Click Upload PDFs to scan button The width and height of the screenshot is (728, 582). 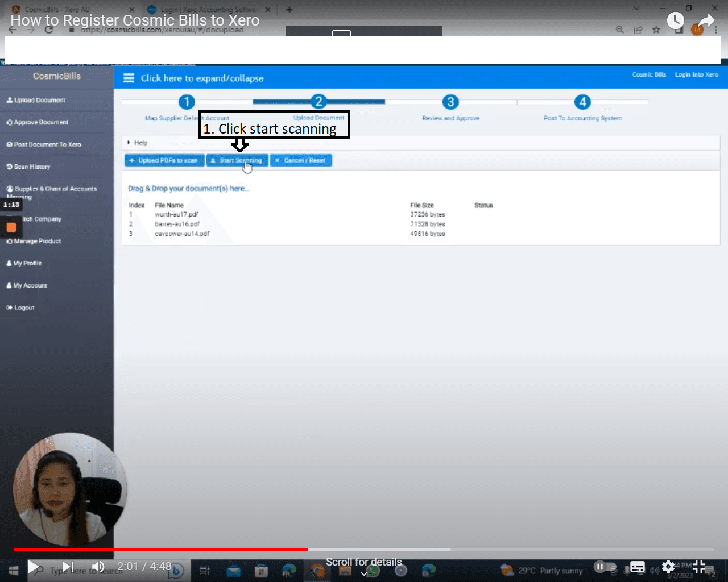tap(164, 161)
